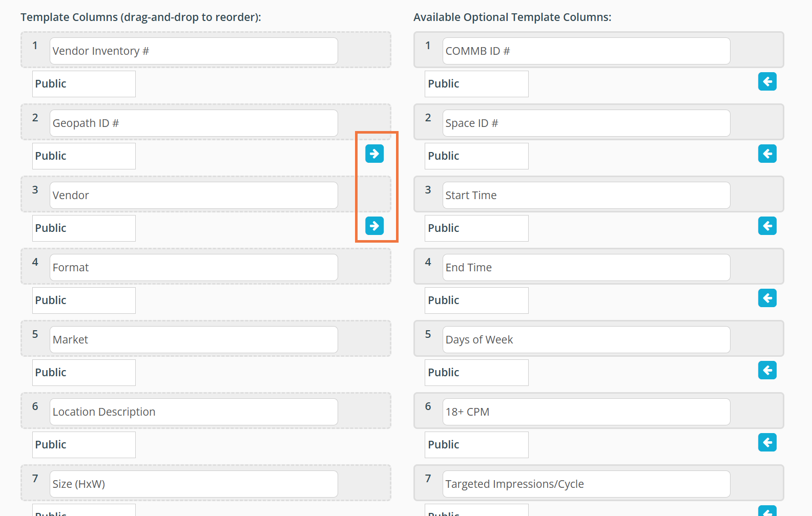This screenshot has height=516, width=812.
Task: Select the Size (HxW) column field
Action: (194, 484)
